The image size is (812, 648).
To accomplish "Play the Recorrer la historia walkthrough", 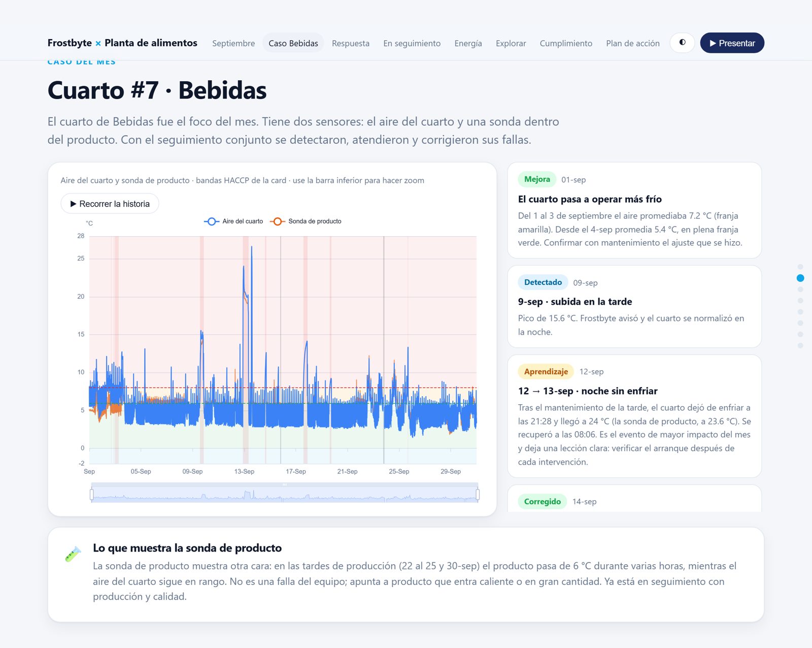I will (110, 204).
